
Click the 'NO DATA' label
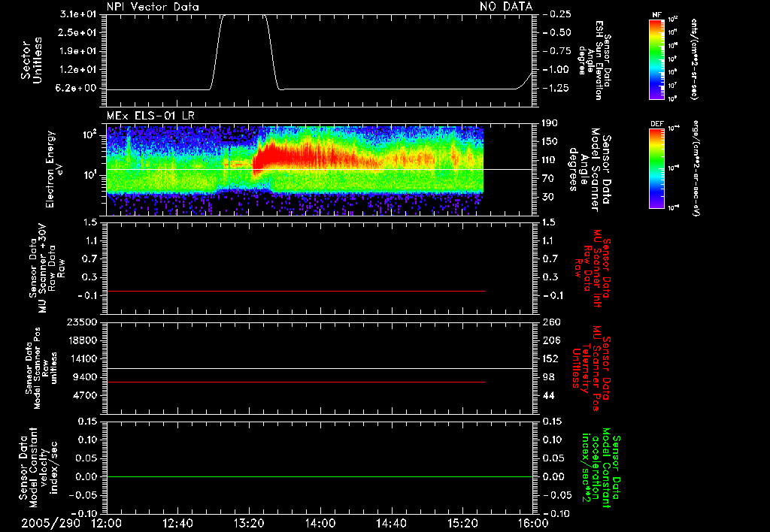[506, 6]
